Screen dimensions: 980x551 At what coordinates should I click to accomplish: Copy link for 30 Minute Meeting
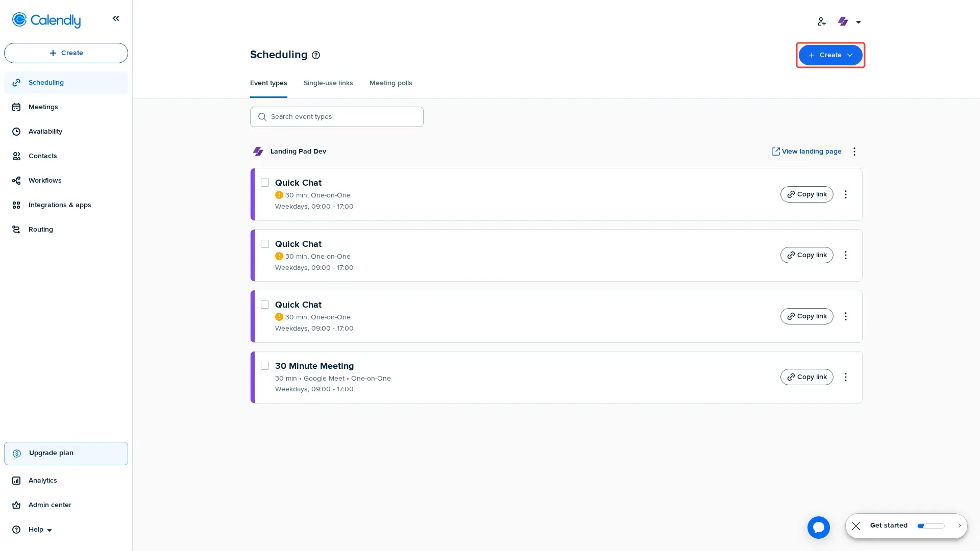tap(806, 377)
